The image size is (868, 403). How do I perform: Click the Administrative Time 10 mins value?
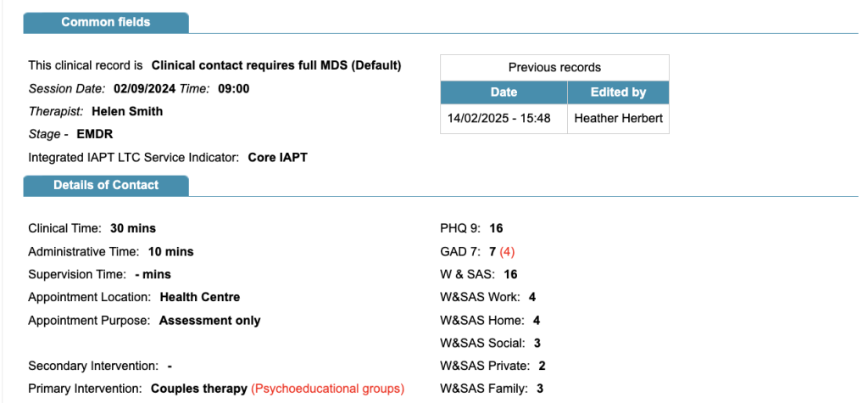pyautogui.click(x=170, y=251)
